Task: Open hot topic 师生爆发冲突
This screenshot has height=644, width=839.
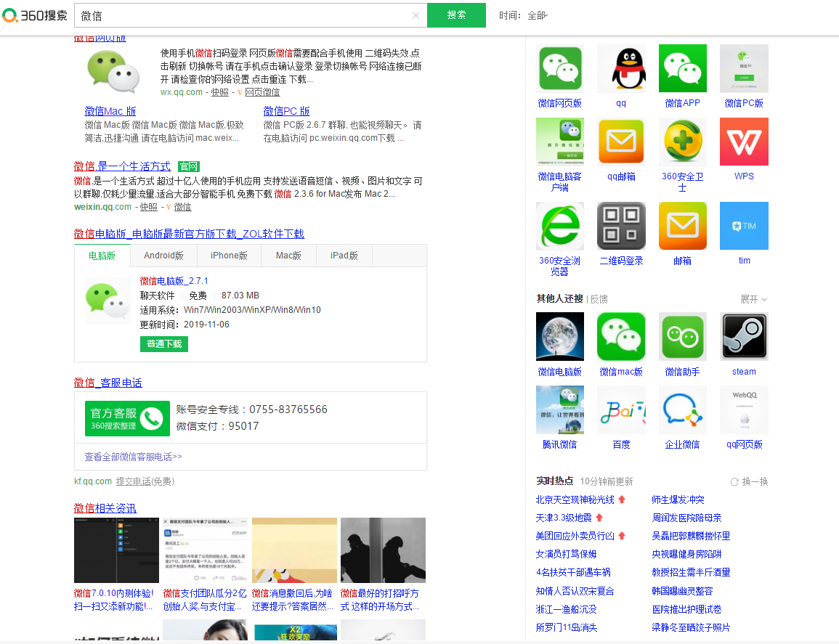Action: [x=678, y=500]
